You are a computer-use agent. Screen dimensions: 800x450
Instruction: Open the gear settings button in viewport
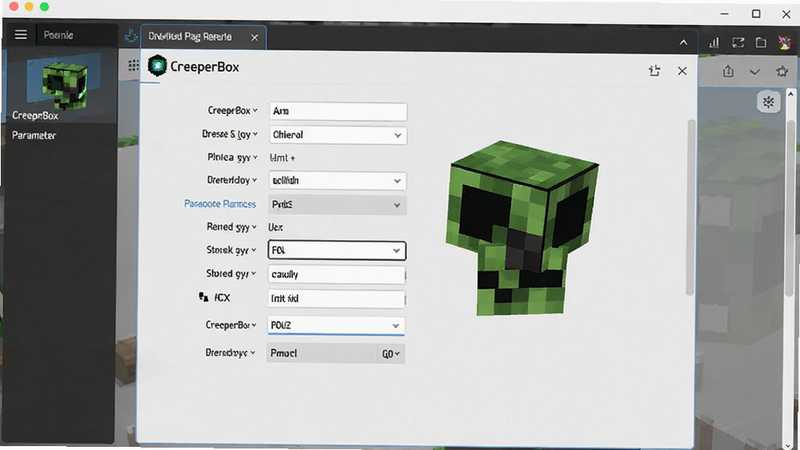[768, 102]
